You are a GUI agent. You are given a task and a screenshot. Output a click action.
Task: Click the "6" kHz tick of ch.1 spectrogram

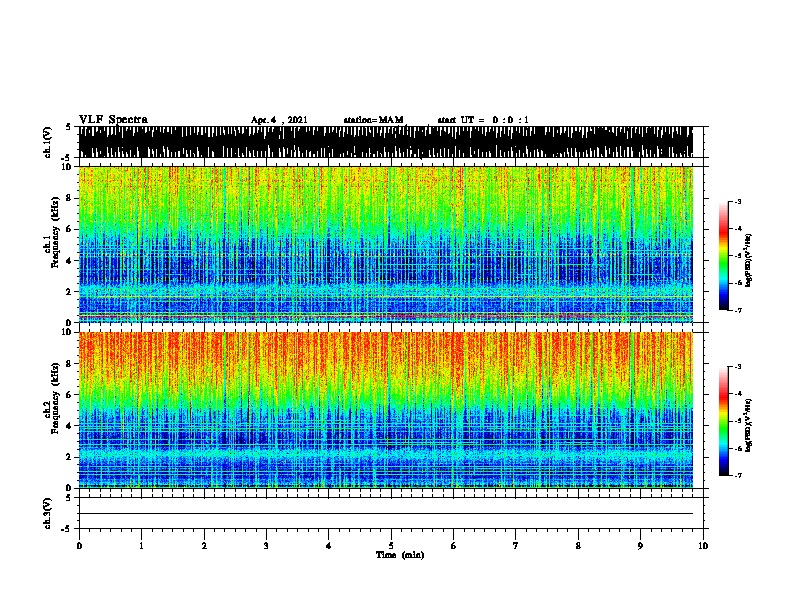coord(69,229)
